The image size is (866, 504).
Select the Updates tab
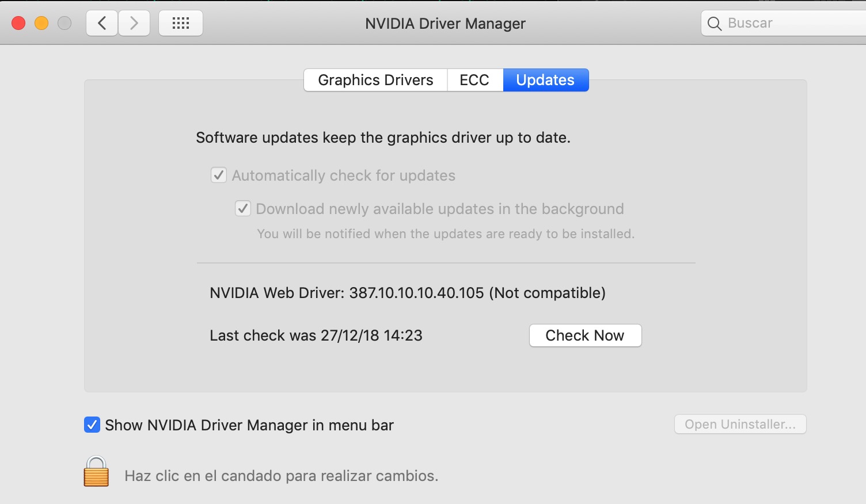(x=545, y=80)
